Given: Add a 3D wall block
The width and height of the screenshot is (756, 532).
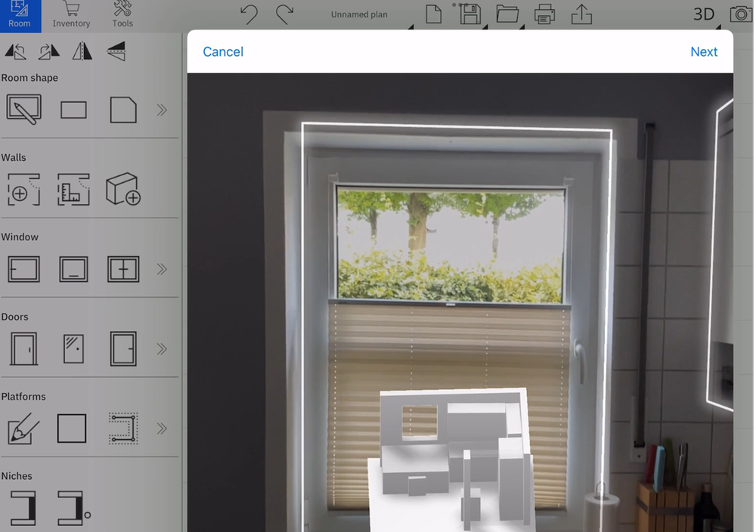Looking at the screenshot, I should click(123, 189).
